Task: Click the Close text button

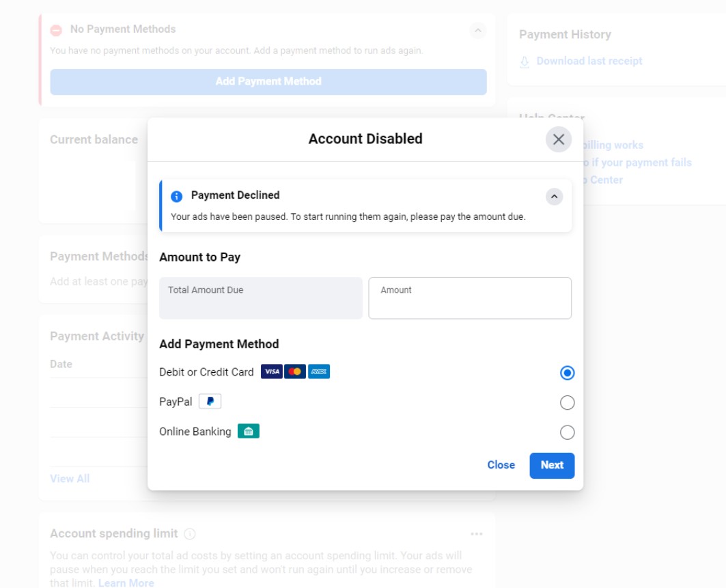Action: click(501, 465)
